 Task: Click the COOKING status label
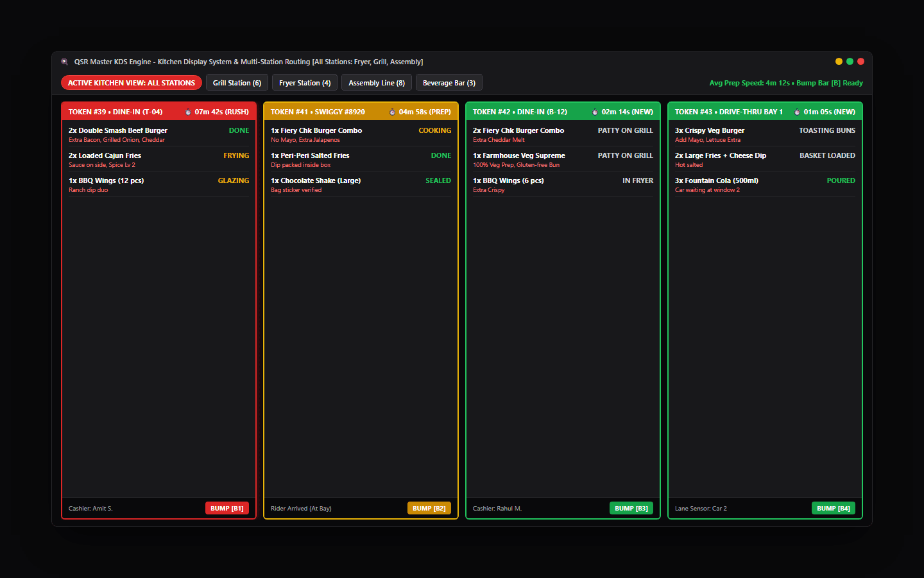click(x=435, y=130)
